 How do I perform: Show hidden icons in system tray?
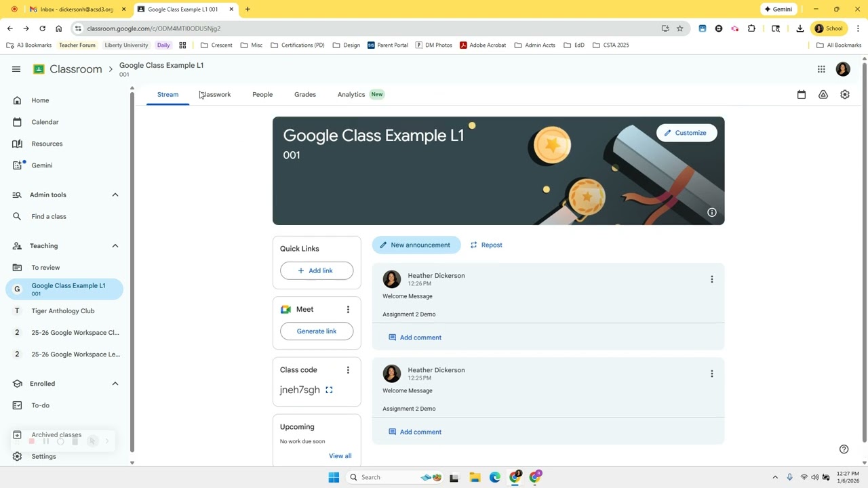[x=775, y=477]
